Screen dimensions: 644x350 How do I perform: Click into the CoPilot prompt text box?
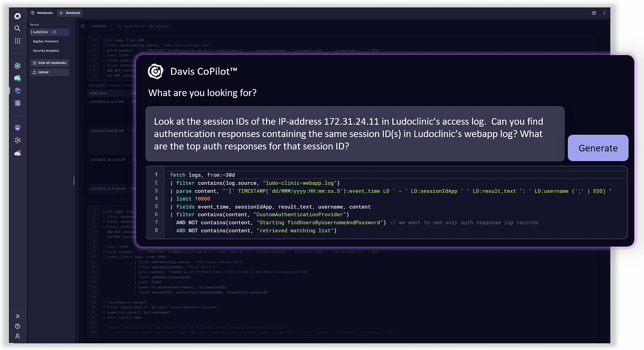(x=355, y=134)
